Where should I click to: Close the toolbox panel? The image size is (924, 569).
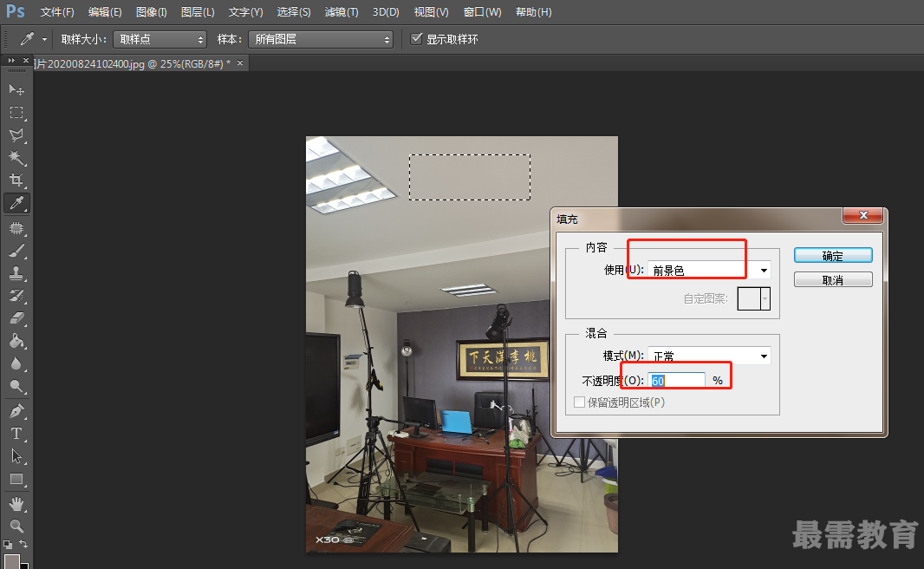26,60
